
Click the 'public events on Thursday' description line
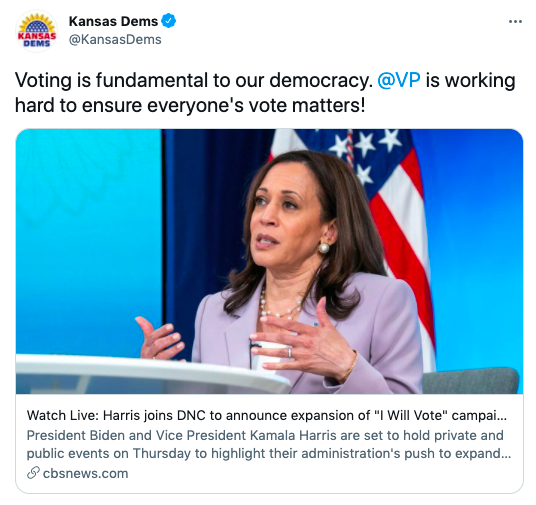tap(269, 453)
